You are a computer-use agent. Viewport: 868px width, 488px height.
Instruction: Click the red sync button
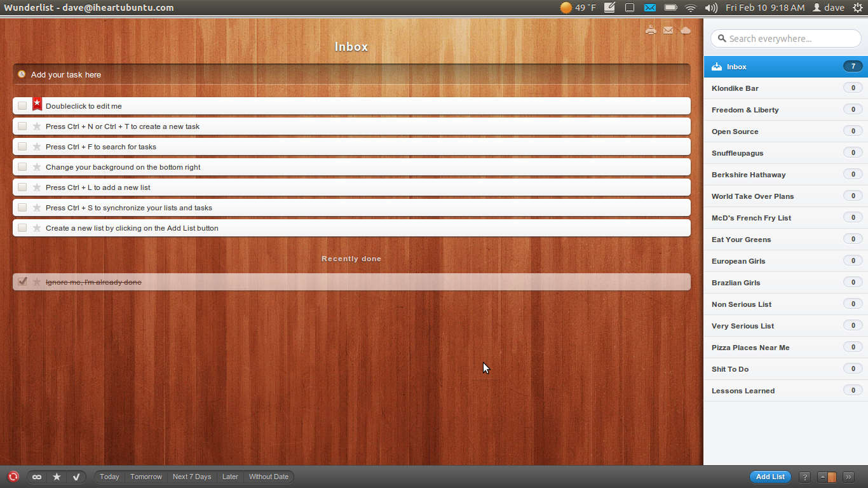point(13,477)
